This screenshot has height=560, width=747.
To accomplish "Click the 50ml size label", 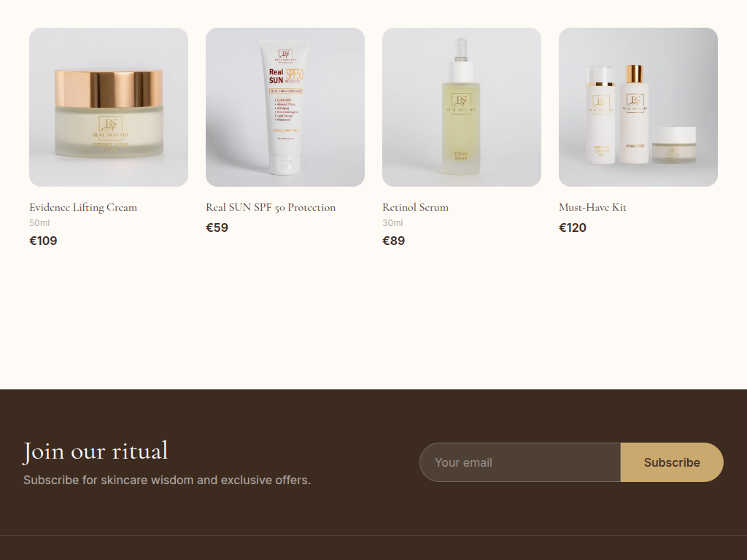I will click(39, 223).
